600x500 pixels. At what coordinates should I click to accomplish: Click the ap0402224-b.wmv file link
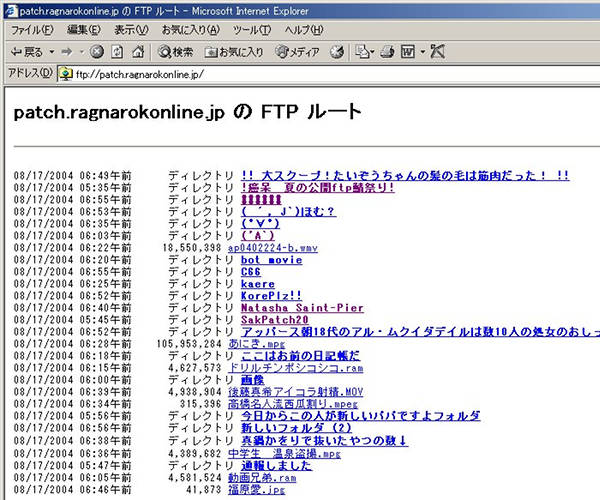(272, 247)
